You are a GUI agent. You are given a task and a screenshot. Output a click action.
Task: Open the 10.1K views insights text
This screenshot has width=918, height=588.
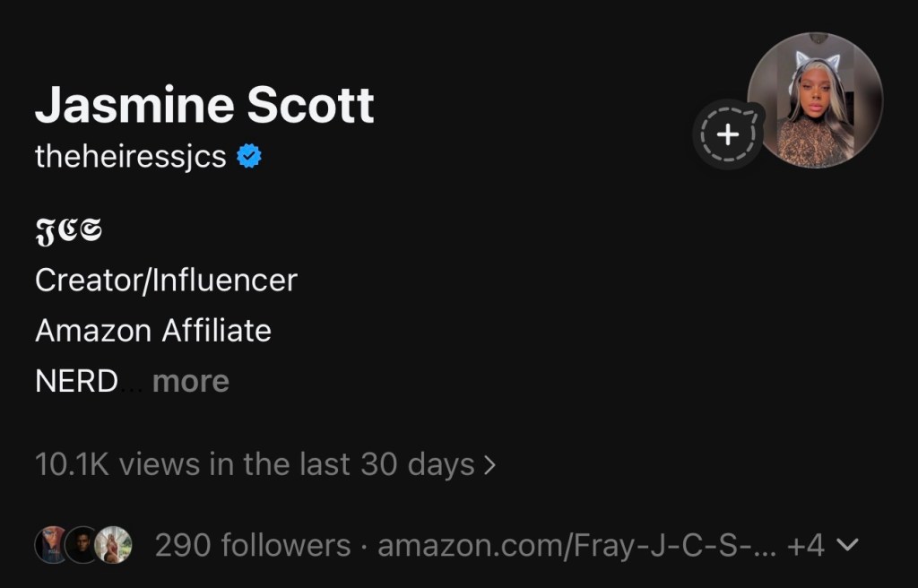tap(255, 464)
